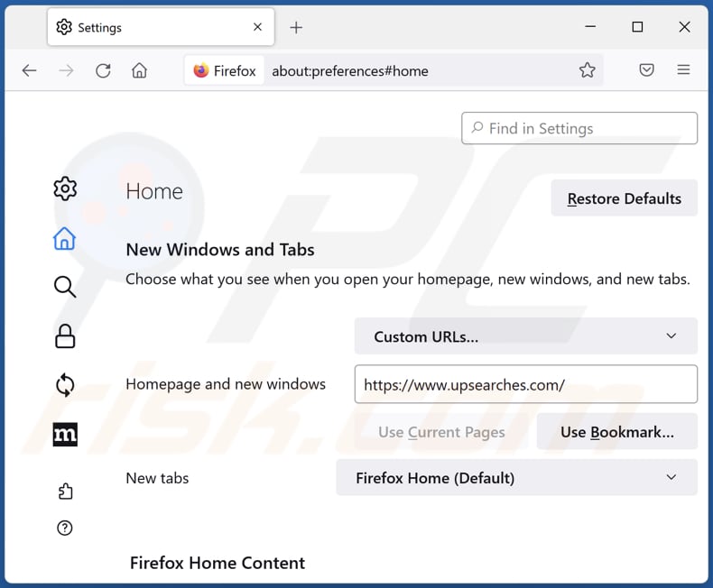The image size is (713, 588).
Task: Expand the Custom URLs dropdown
Action: click(525, 336)
